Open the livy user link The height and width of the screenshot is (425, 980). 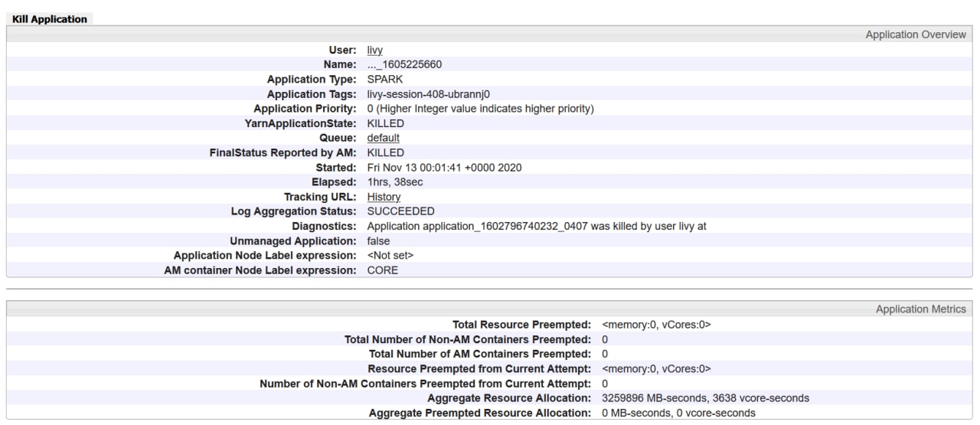pos(375,51)
